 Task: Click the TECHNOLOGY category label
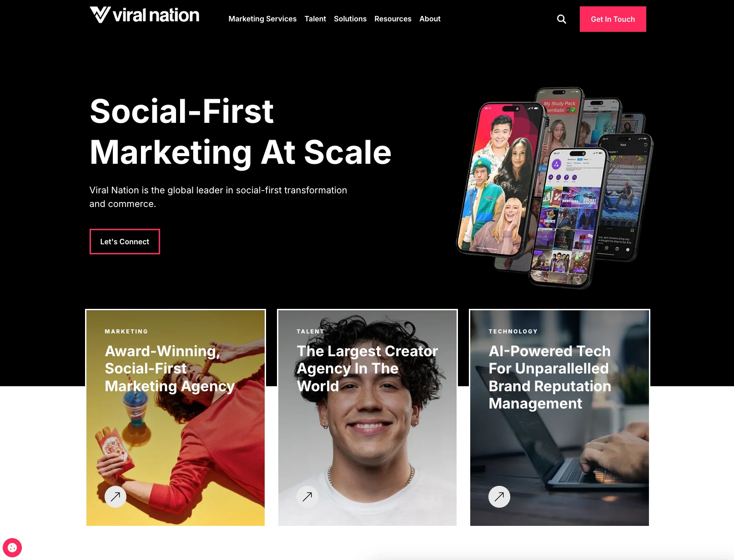click(x=513, y=331)
